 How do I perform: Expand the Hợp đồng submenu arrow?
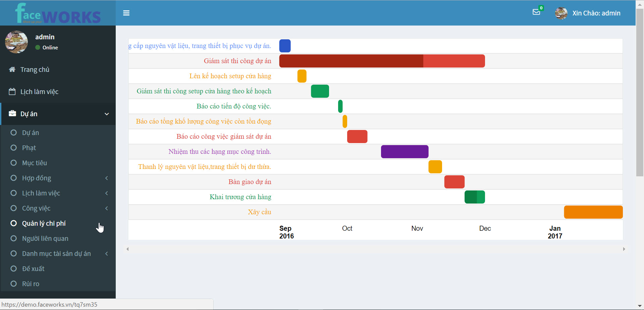(107, 178)
